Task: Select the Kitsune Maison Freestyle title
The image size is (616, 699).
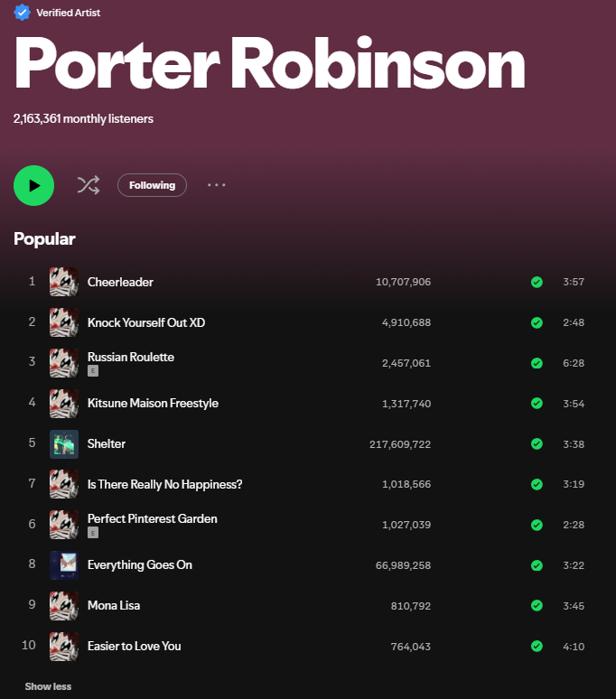Action: point(153,403)
